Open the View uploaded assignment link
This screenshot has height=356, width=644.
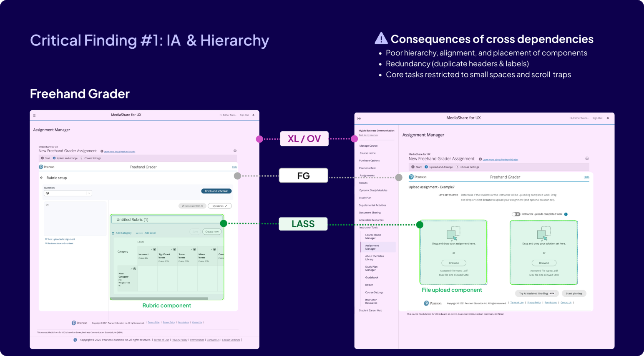pyautogui.click(x=61, y=239)
